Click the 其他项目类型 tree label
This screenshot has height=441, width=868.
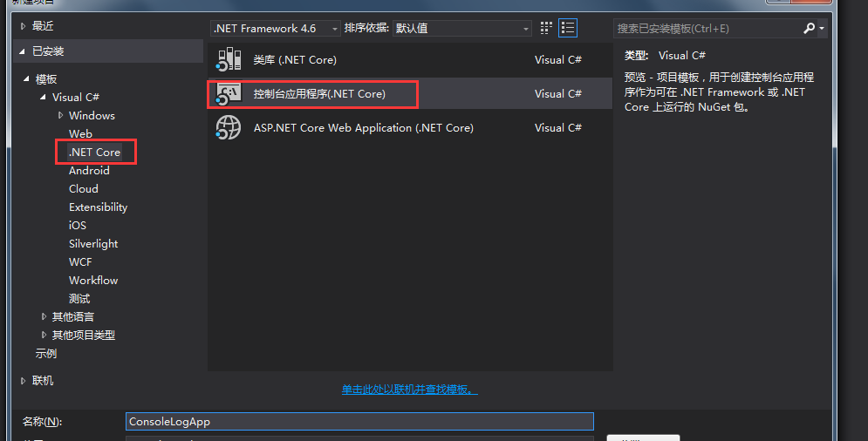[x=84, y=335]
